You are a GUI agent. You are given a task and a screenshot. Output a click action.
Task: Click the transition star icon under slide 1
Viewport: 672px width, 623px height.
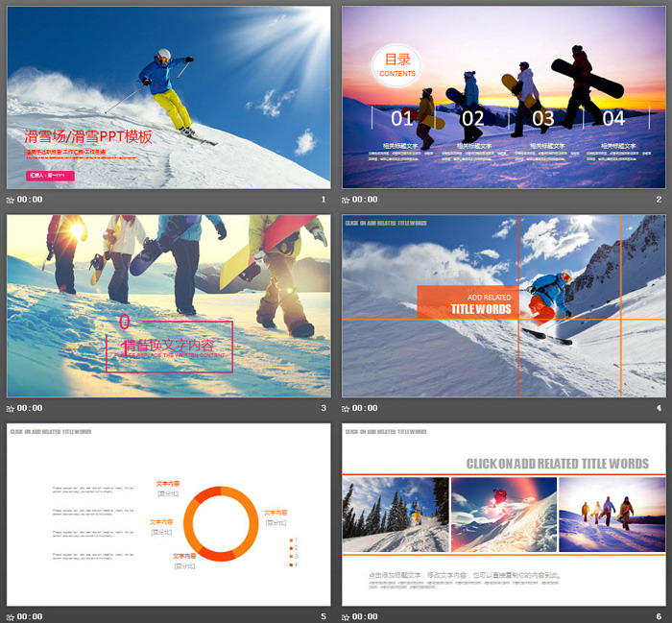click(11, 201)
